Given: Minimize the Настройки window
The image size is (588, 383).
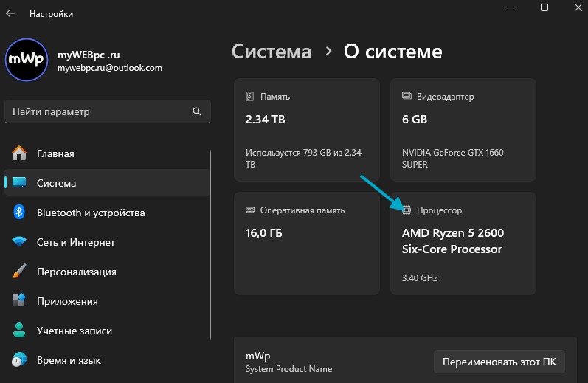Looking at the screenshot, I should [511, 7].
